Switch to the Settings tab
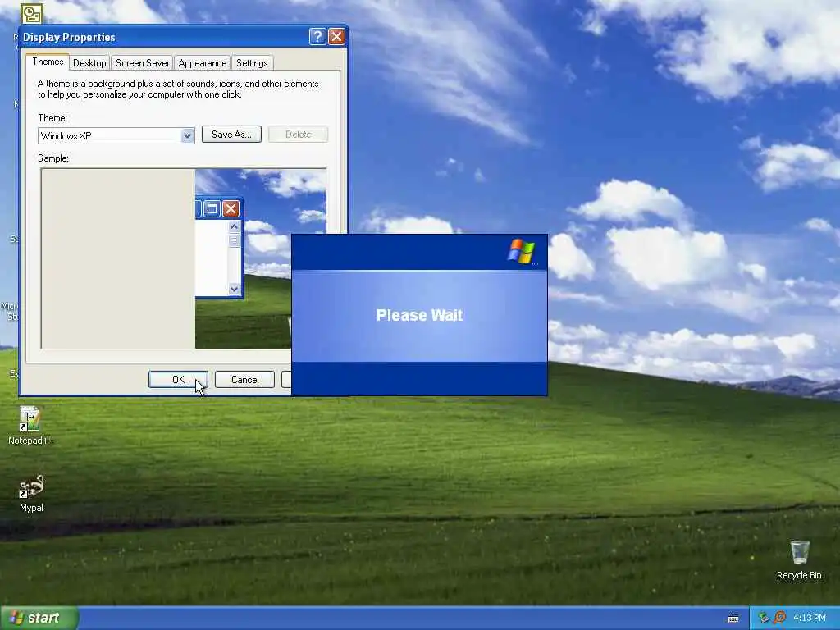Image resolution: width=840 pixels, height=630 pixels. pyautogui.click(x=252, y=63)
